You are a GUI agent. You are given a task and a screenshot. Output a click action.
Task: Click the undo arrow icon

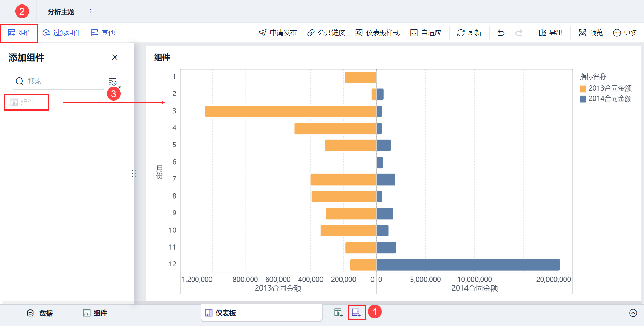click(x=501, y=33)
